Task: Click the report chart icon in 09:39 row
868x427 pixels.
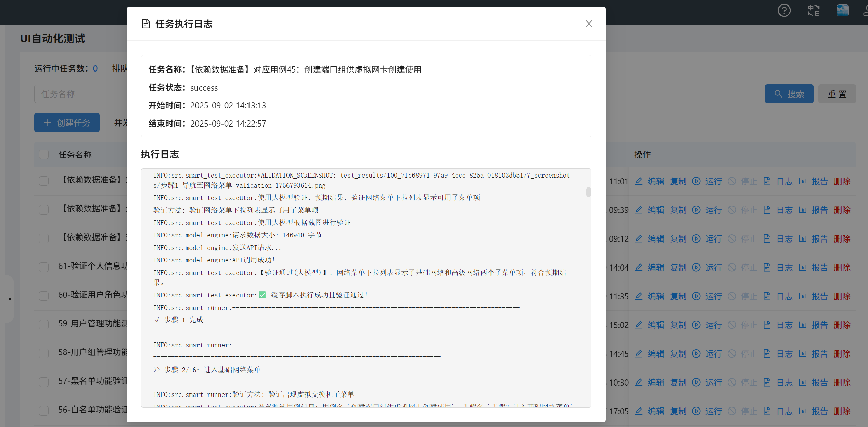Action: (802, 210)
